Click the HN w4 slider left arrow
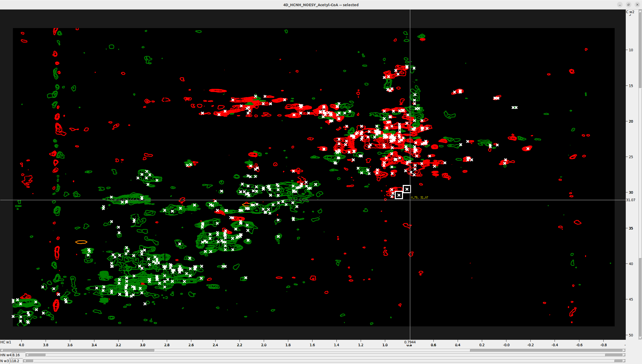Image resolution: width=642 pixels, height=364 pixels. pyautogui.click(x=28, y=355)
